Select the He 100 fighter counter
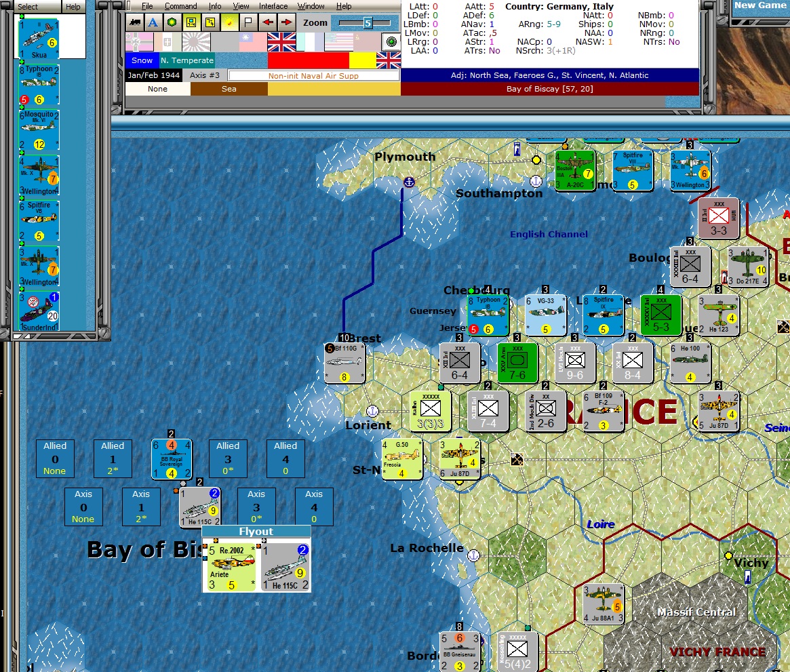This screenshot has height=672, width=790. pos(690,363)
